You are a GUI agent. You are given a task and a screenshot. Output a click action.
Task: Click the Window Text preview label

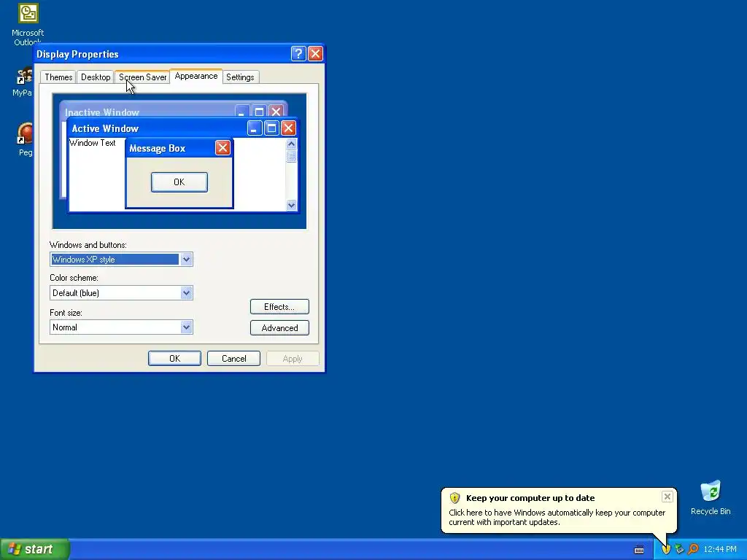point(93,143)
